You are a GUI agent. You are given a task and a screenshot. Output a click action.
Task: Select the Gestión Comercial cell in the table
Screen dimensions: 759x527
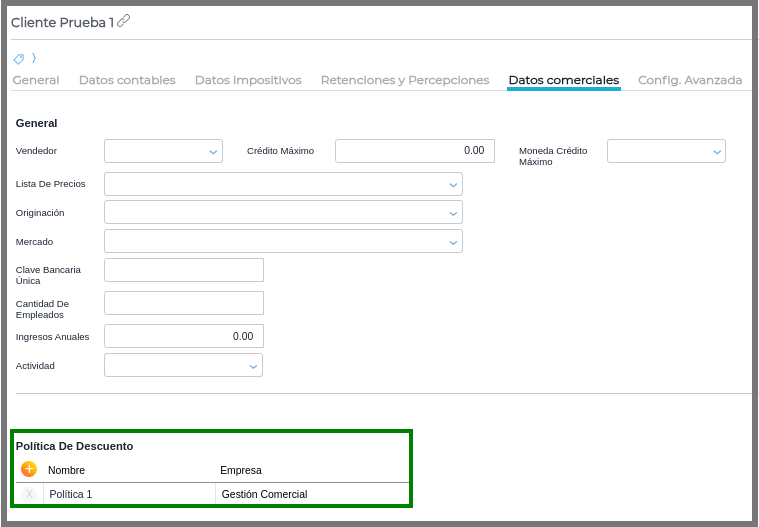(x=265, y=494)
